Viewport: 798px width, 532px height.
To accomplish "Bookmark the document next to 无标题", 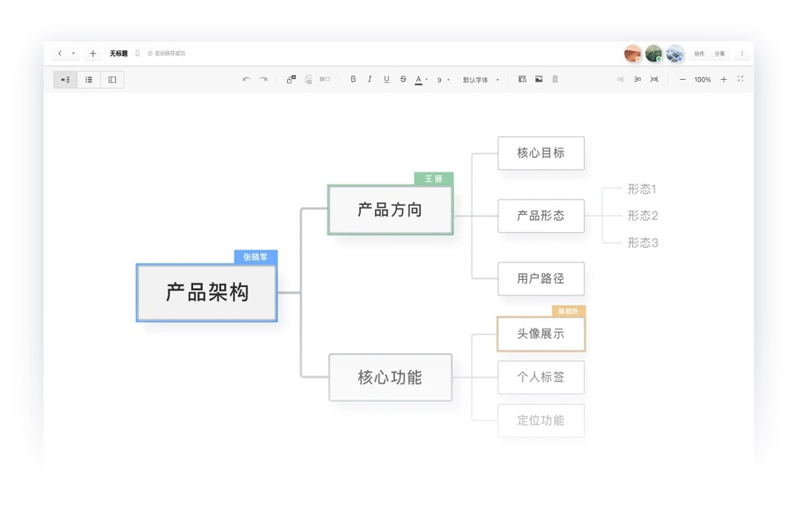I will pyautogui.click(x=137, y=53).
